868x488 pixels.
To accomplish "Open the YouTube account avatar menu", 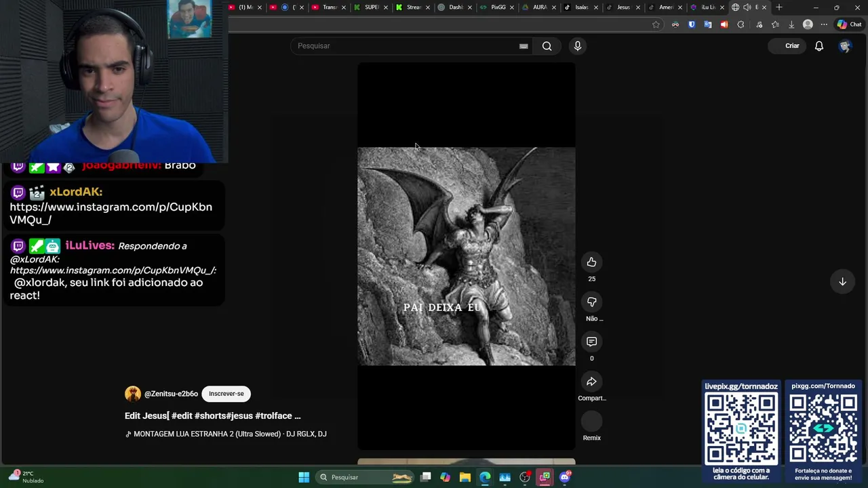I will point(845,46).
